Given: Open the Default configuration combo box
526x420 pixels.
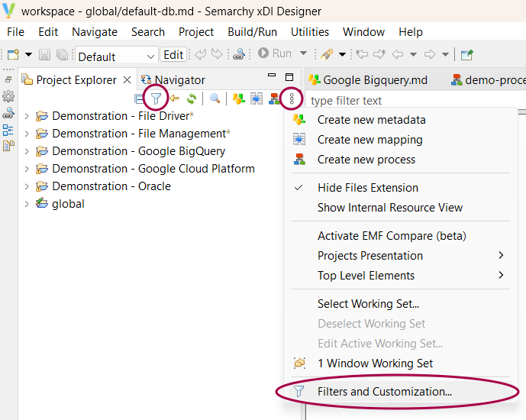Looking at the screenshot, I should pyautogui.click(x=116, y=55).
